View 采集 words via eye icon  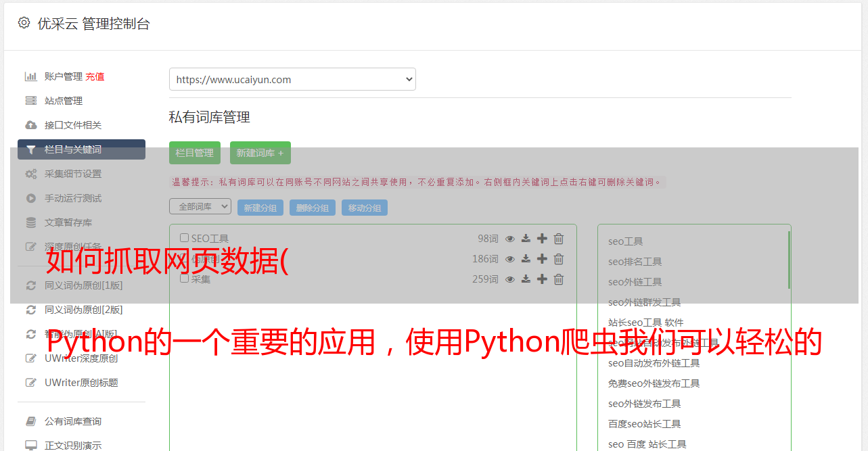point(510,279)
